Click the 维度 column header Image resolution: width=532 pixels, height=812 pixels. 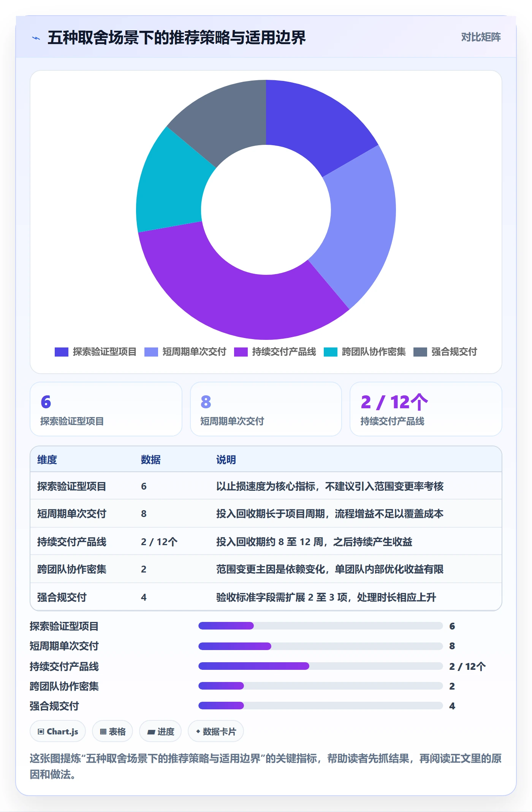[47, 460]
